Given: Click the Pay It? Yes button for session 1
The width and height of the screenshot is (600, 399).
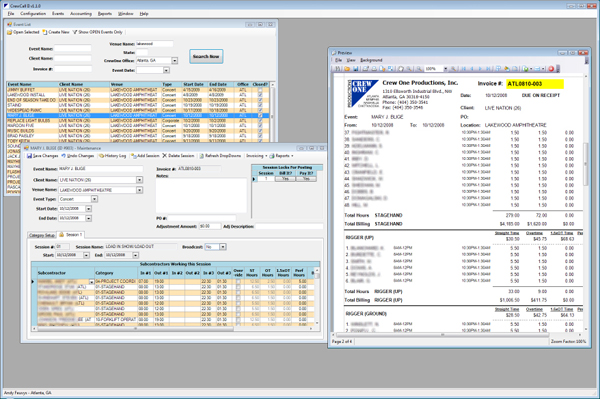Looking at the screenshot, I should pos(306,179).
